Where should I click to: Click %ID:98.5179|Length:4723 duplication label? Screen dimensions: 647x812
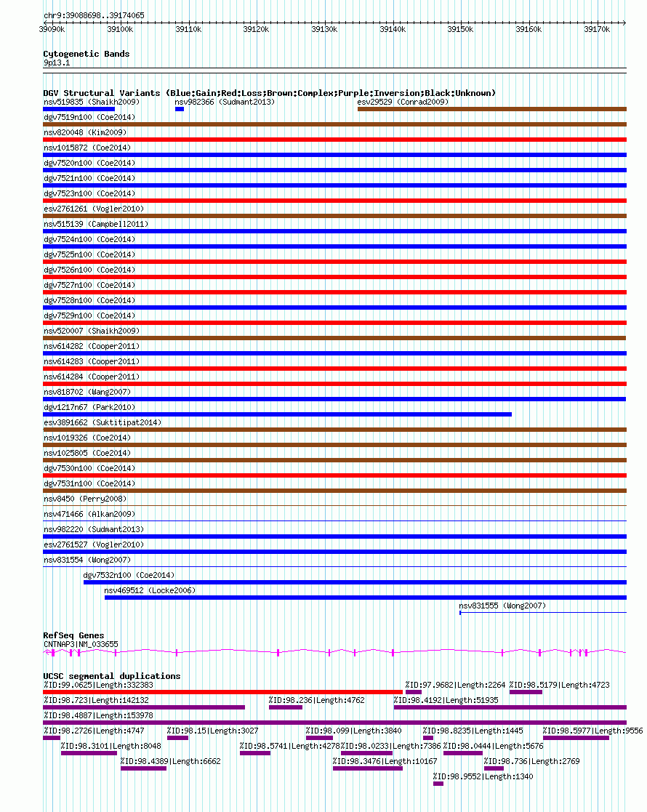pos(560,685)
